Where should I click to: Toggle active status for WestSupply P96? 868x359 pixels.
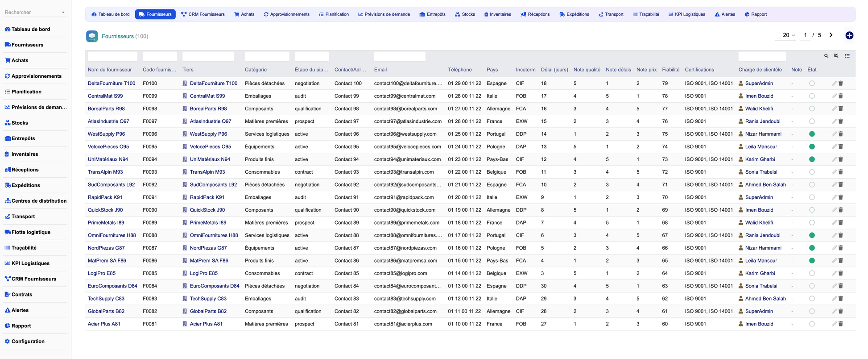tap(812, 134)
